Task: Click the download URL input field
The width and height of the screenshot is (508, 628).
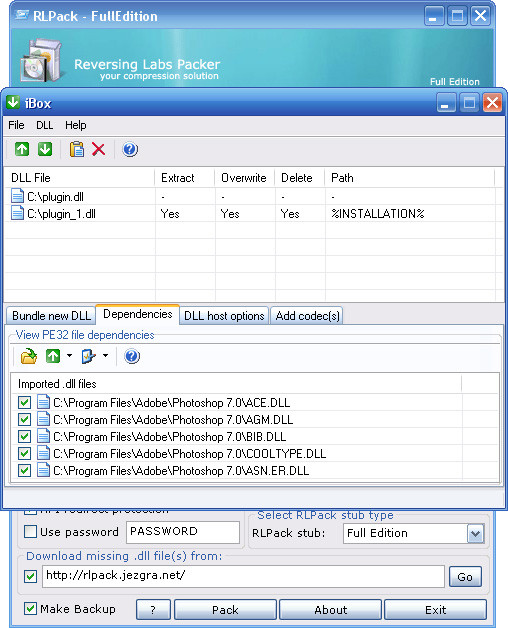Action: coord(243,576)
